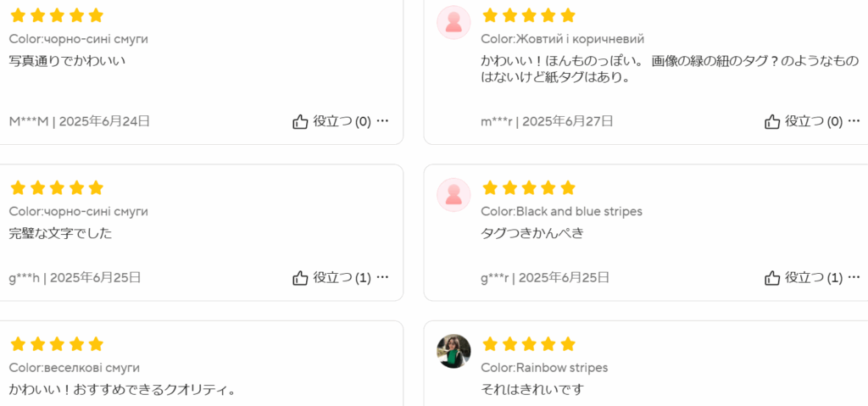
Task: Open three-dot menu on g***h's review
Action: pyautogui.click(x=382, y=277)
